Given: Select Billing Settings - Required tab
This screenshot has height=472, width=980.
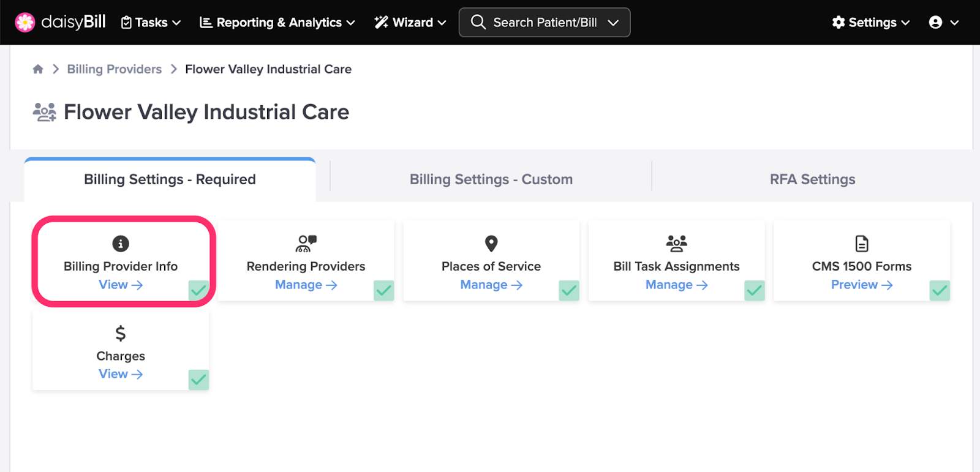Looking at the screenshot, I should 170,179.
